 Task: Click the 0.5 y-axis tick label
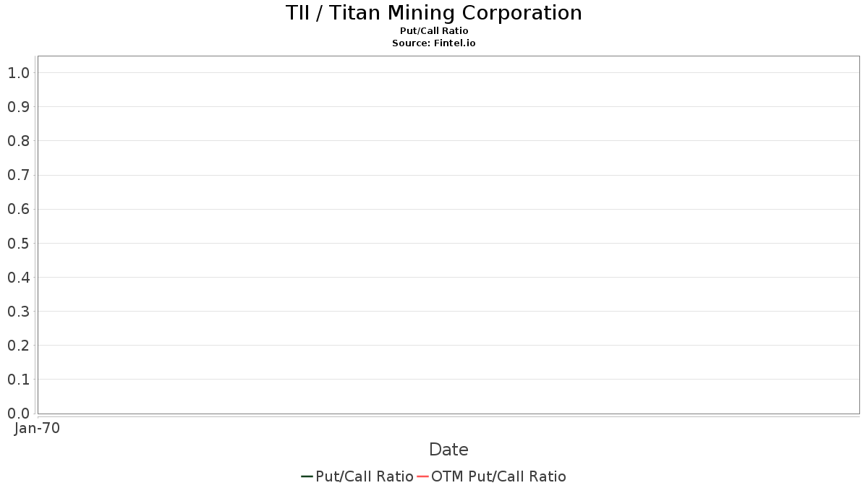coord(18,243)
